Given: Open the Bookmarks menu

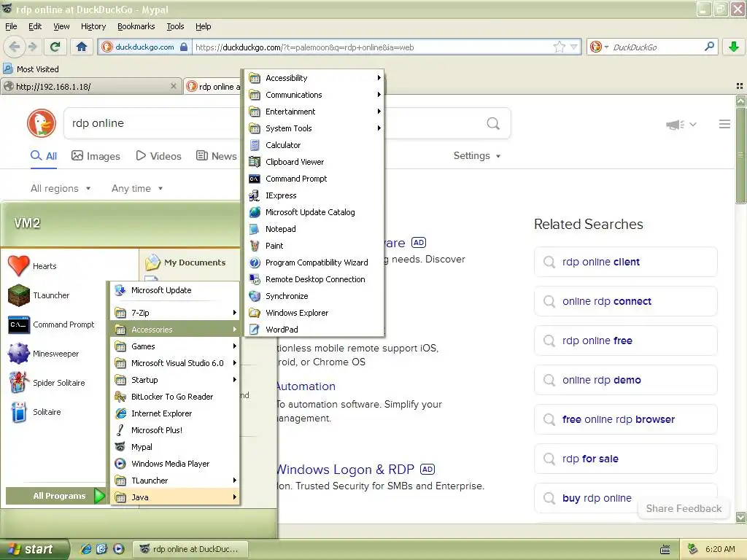Looking at the screenshot, I should [x=136, y=26].
